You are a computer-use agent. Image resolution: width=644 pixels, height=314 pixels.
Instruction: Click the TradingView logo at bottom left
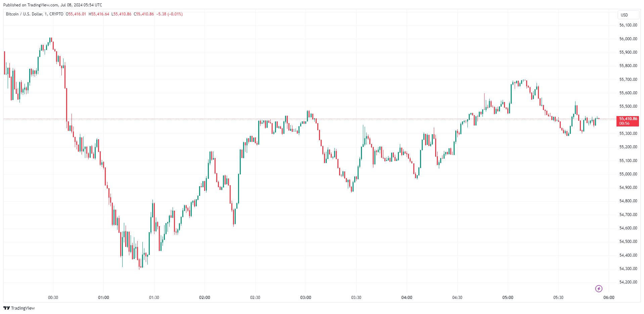tap(19, 308)
